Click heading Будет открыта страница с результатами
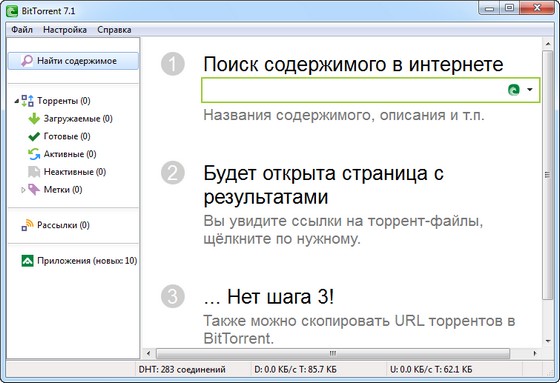 pos(324,185)
